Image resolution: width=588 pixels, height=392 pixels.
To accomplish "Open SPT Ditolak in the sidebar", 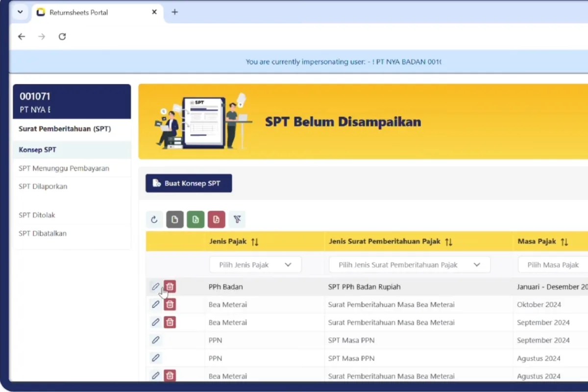I will (72, 215).
